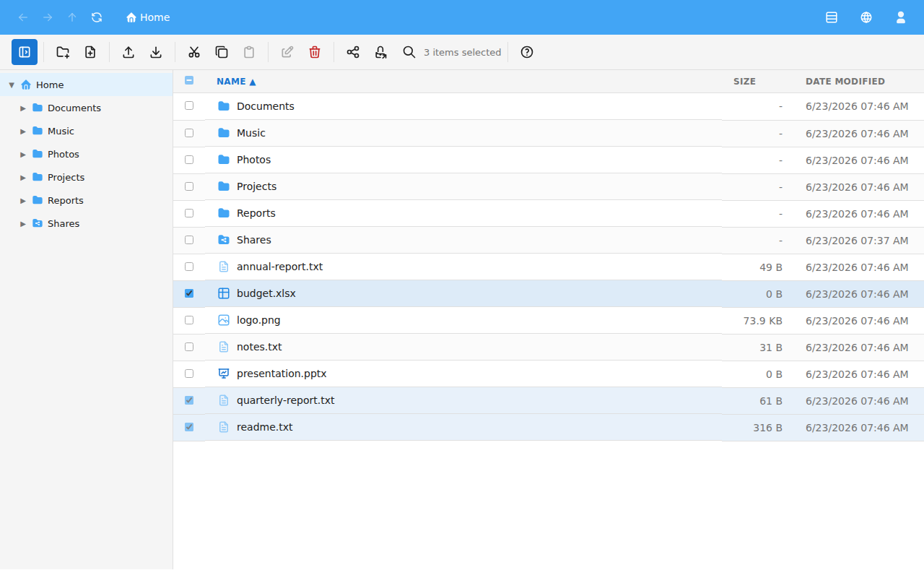Expand the Reports tree node

tap(23, 200)
